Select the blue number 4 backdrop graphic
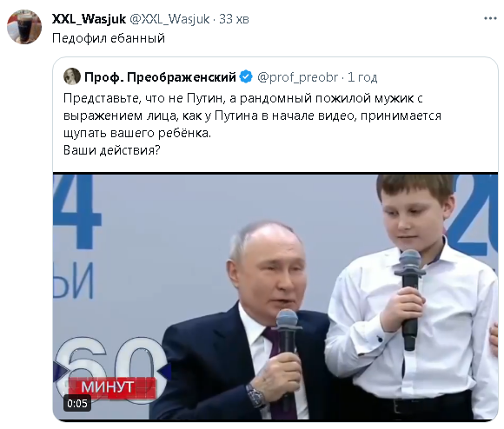The width and height of the screenshot is (504, 429). click(x=77, y=212)
